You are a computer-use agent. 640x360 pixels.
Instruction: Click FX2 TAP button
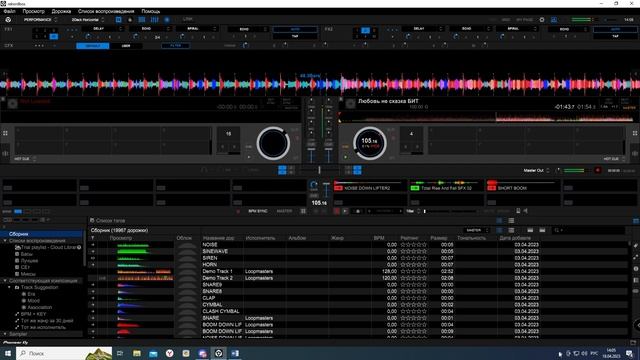pos(615,36)
